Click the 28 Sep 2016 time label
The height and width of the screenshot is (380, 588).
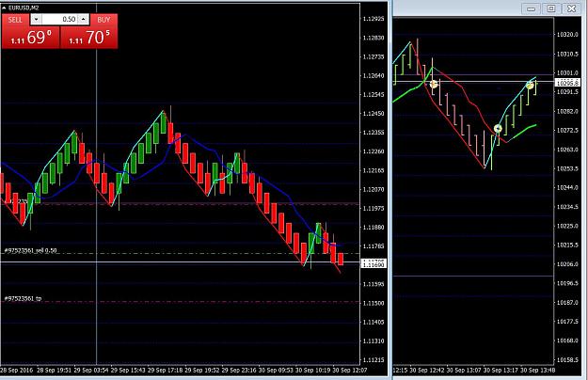click(17, 370)
